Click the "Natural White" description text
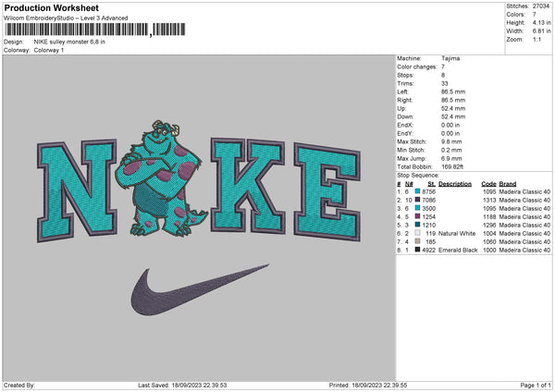555x392 pixels. 457,233
